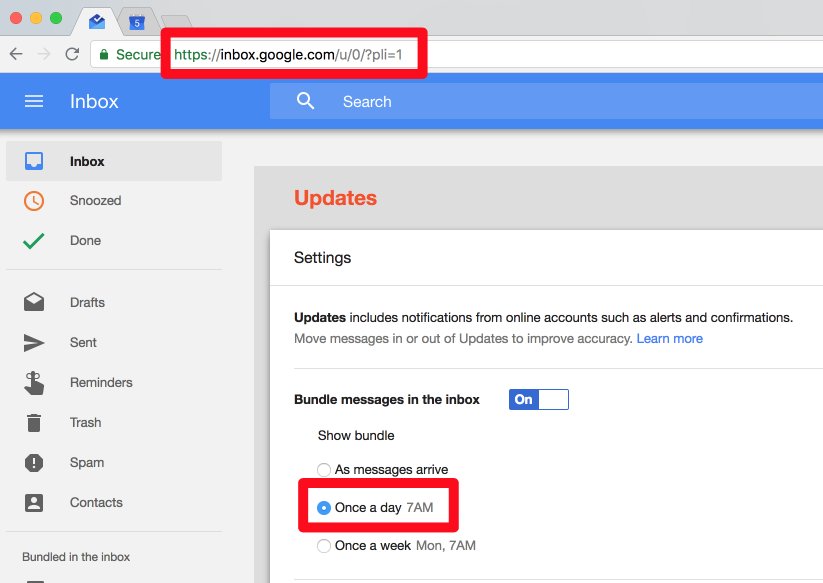Click the Spam exclamation icon

34,462
